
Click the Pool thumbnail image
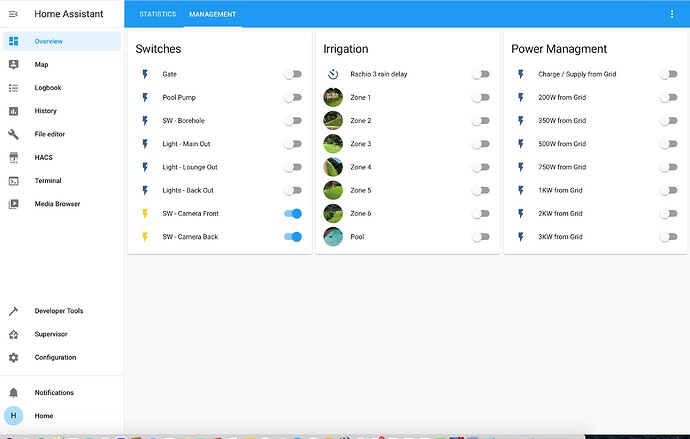[x=333, y=237]
